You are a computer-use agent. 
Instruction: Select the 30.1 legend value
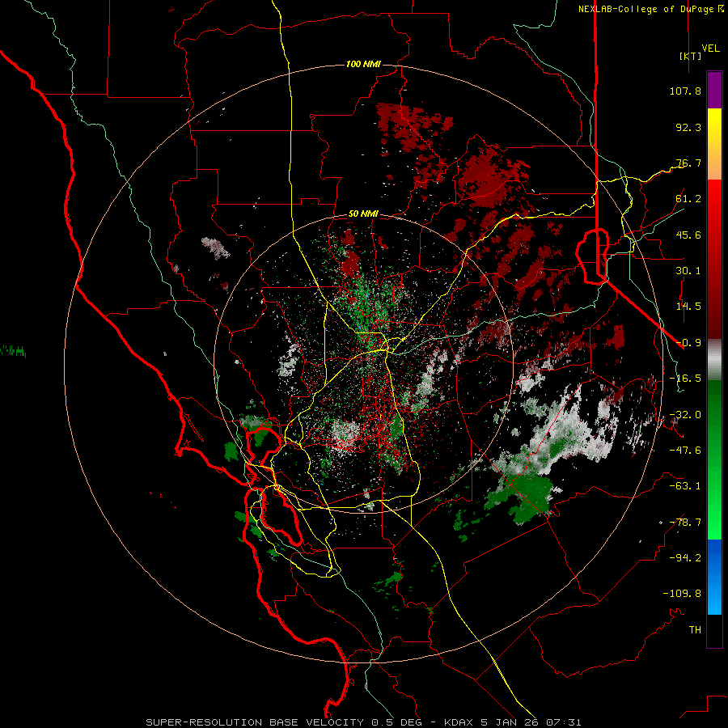click(x=688, y=271)
